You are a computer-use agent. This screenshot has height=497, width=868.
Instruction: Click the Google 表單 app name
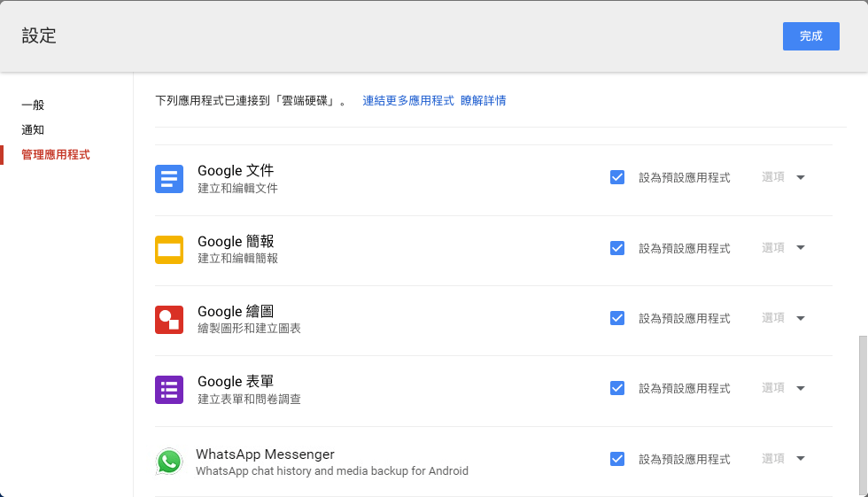tap(236, 381)
